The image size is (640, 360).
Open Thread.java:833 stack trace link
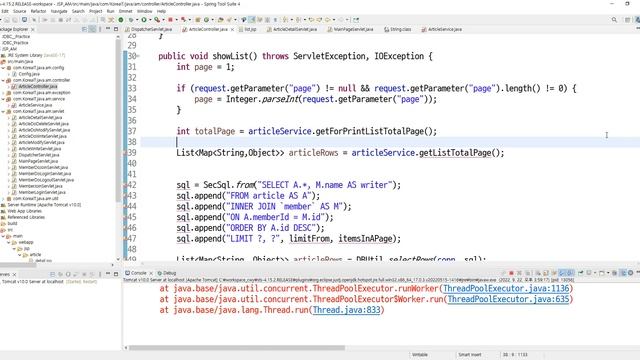coord(347,310)
